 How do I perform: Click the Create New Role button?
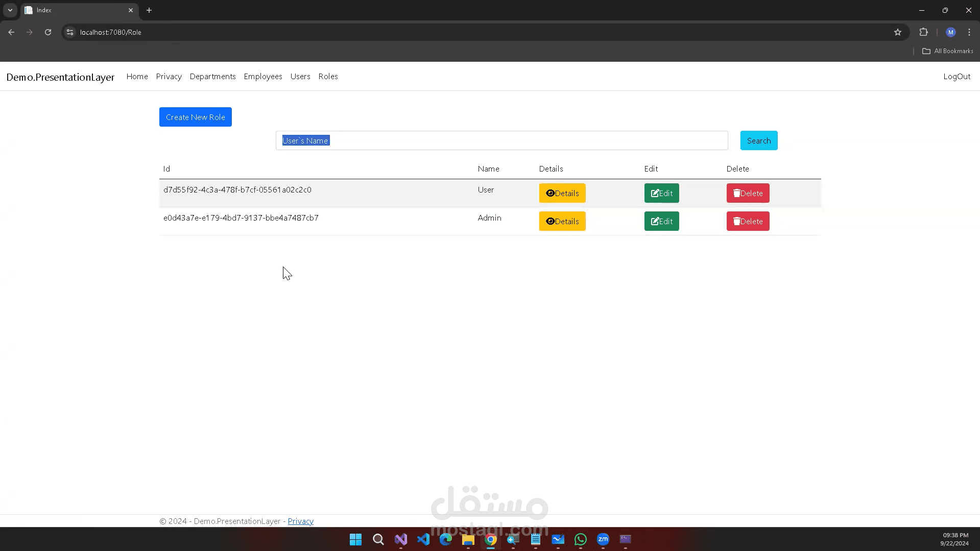click(195, 117)
